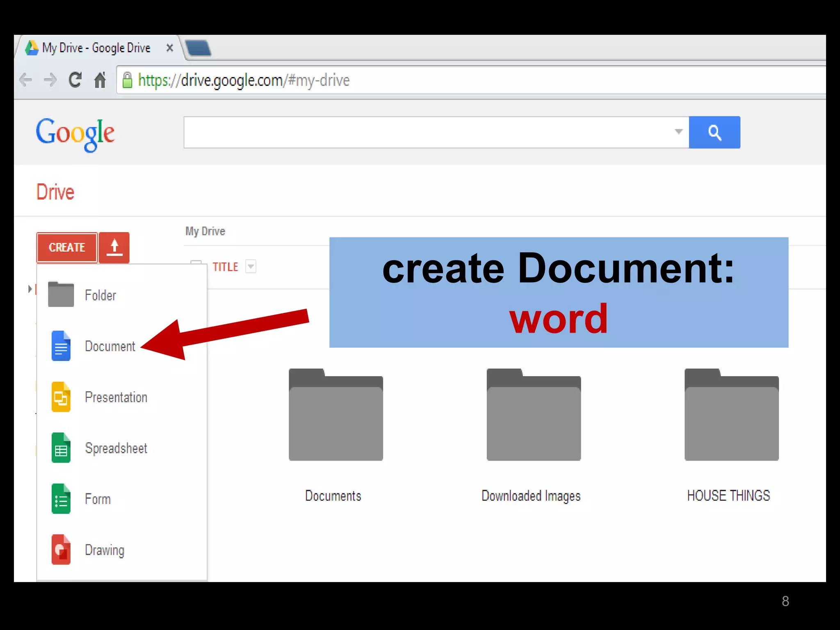
Task: Click the green Spreadsheet icon
Action: point(61,447)
